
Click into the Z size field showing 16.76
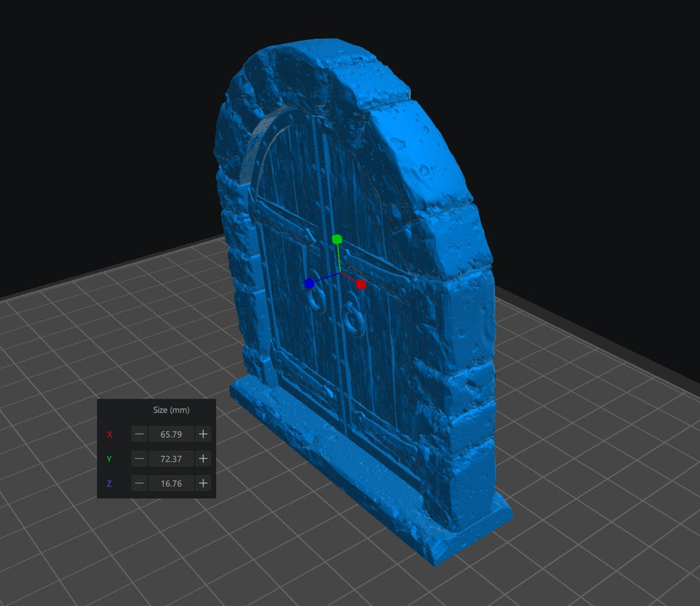171,483
